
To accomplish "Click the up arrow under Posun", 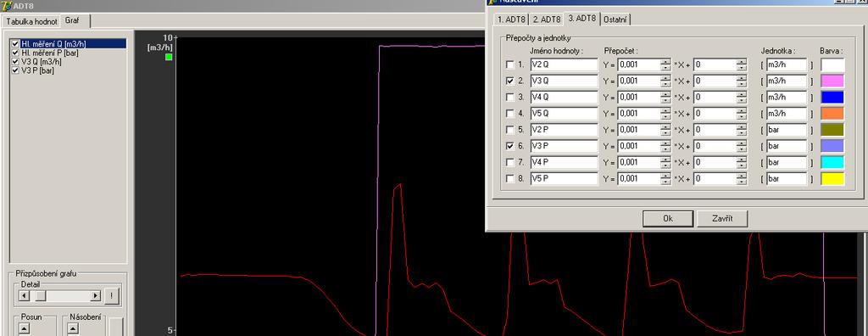I will pos(24,328).
